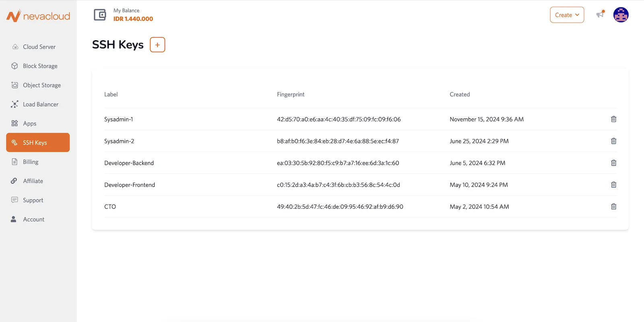The height and width of the screenshot is (322, 644).
Task: Open announcements megaphone icon
Action: (x=600, y=14)
